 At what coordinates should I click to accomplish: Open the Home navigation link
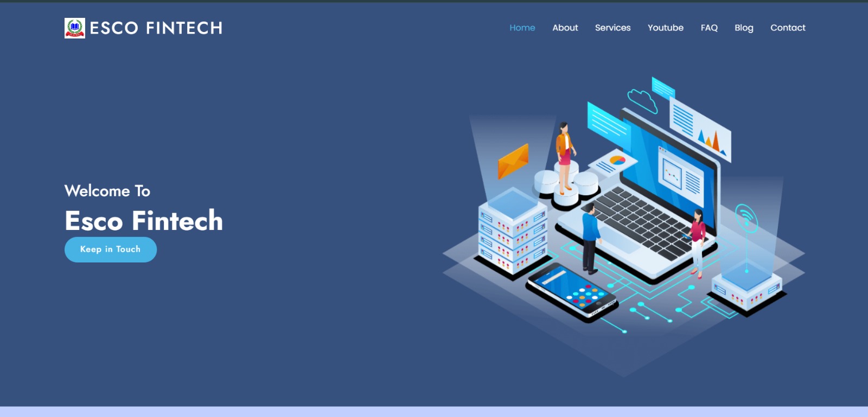click(x=522, y=28)
